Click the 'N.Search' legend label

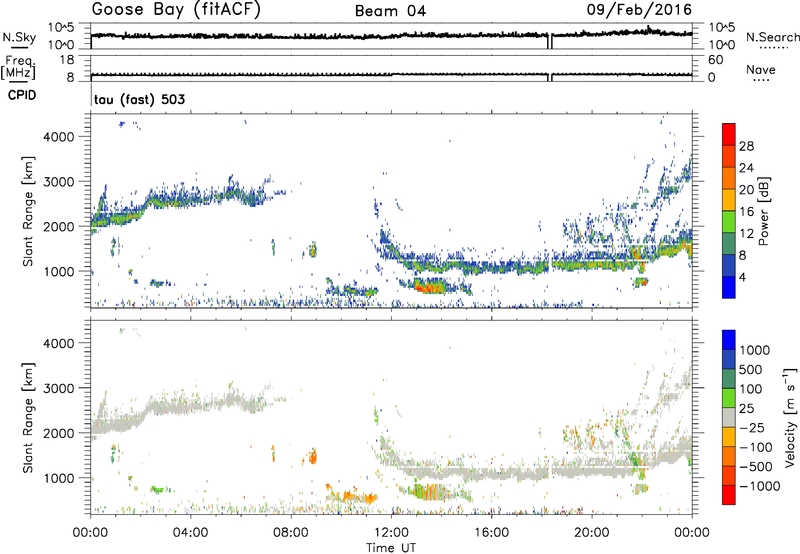pos(772,37)
